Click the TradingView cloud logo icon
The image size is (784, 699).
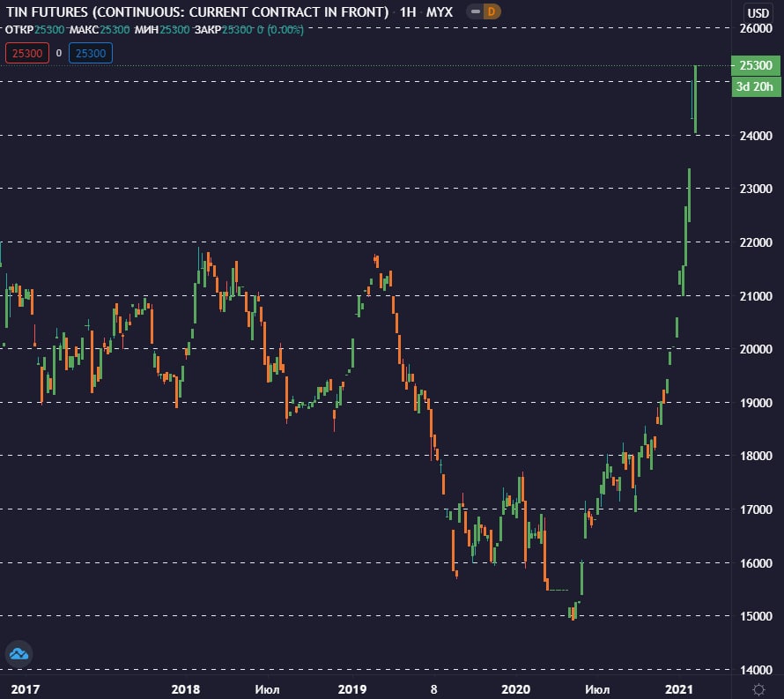click(19, 653)
